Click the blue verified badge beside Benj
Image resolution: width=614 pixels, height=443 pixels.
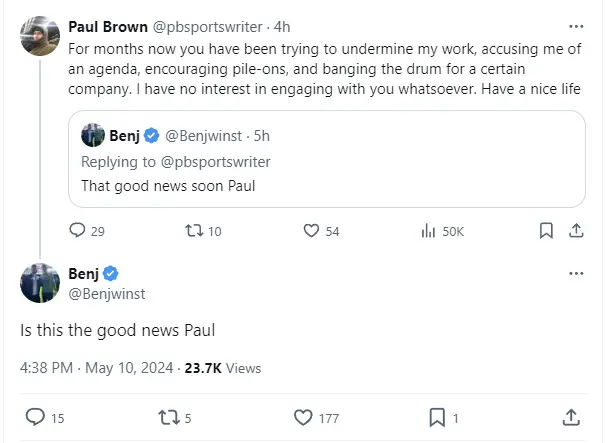point(112,274)
